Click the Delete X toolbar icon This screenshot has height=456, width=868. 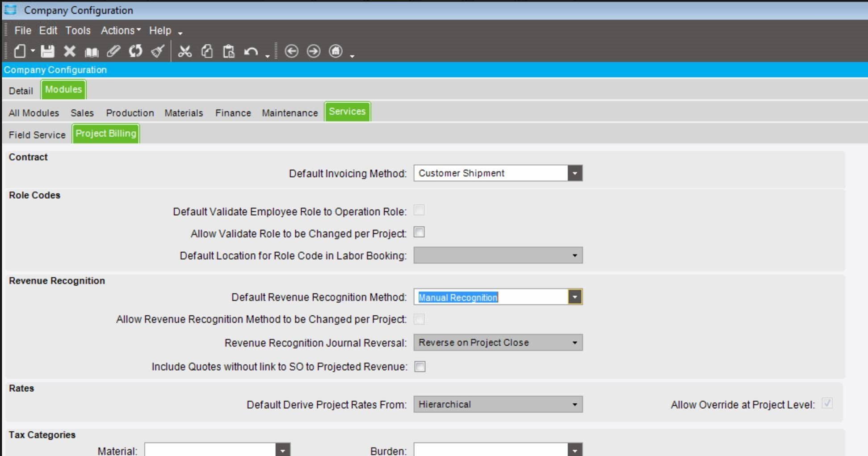[x=69, y=51]
